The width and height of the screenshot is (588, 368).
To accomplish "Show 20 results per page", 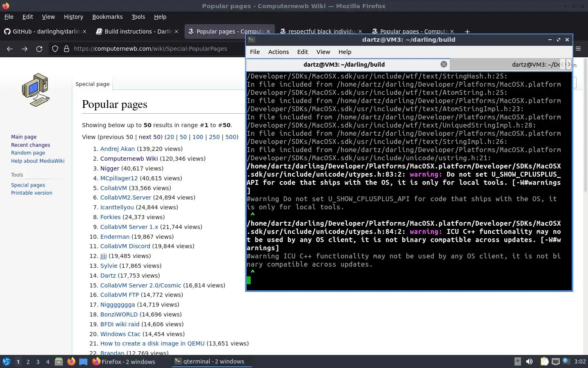I will tap(170, 137).
